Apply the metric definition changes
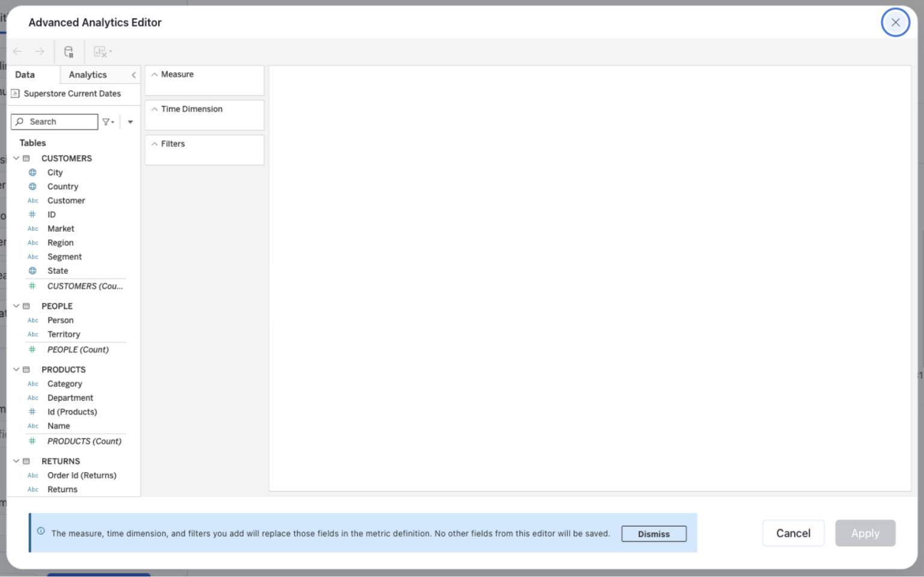 point(865,533)
